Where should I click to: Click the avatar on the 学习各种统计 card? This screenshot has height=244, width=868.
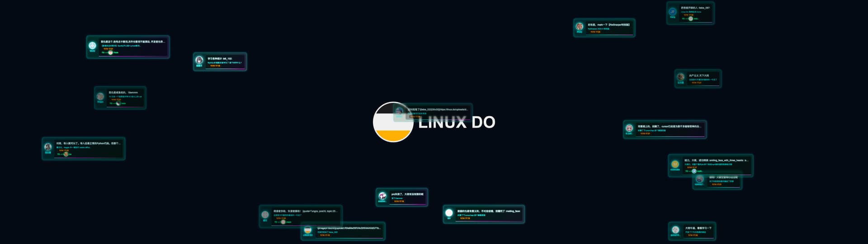[x=199, y=60]
